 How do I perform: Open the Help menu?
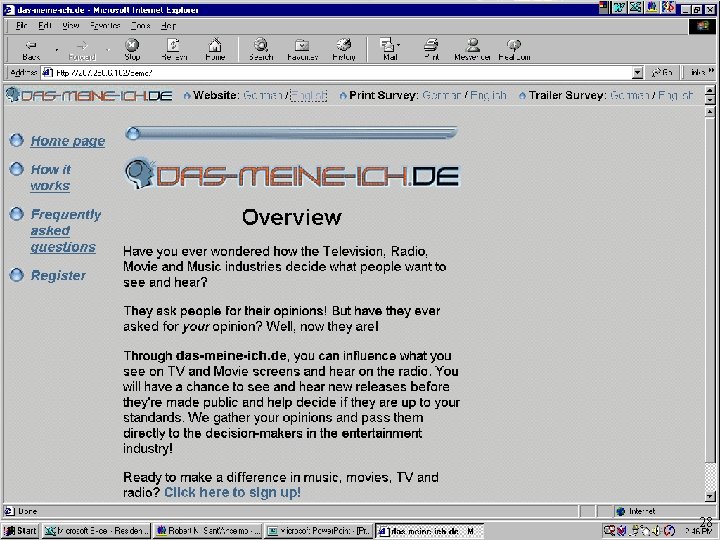tap(169, 26)
